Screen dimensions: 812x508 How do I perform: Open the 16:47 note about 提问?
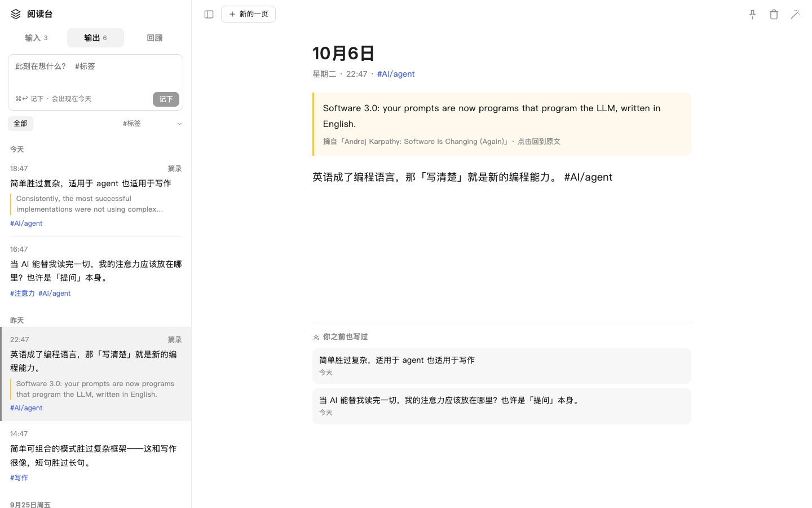point(96,271)
